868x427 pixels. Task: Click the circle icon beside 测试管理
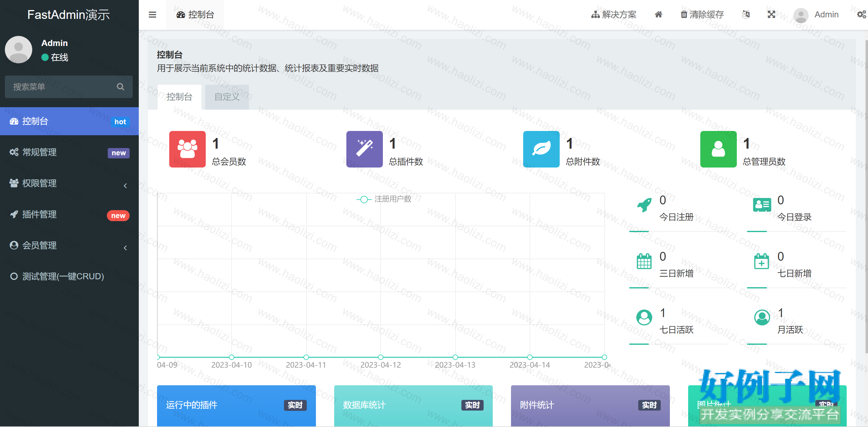[14, 277]
